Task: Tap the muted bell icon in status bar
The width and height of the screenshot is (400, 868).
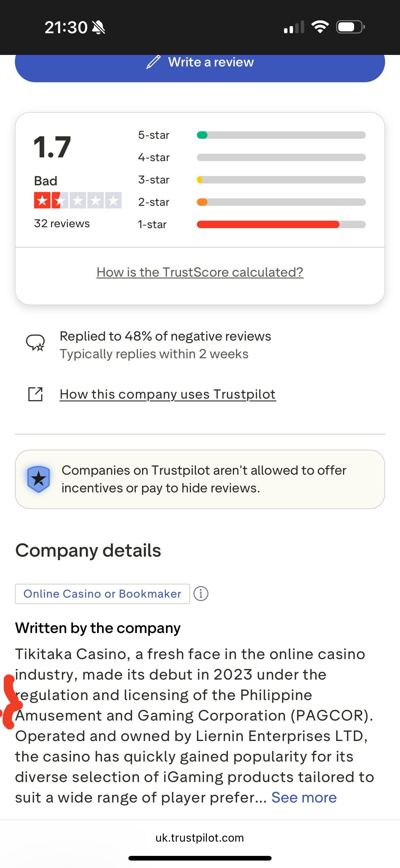Action: point(99,28)
